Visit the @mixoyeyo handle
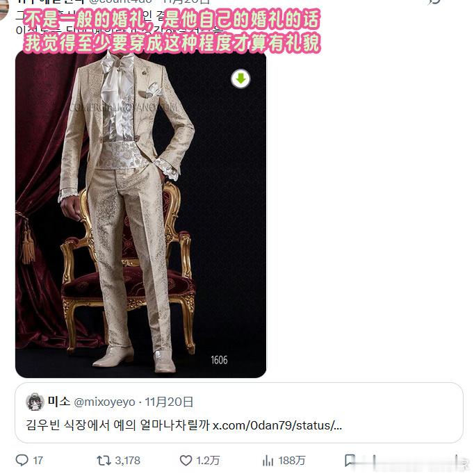 pyautogui.click(x=104, y=402)
